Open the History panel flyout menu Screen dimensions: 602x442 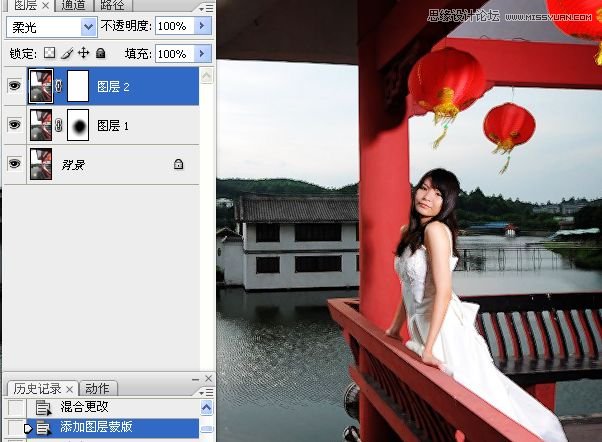207,392
